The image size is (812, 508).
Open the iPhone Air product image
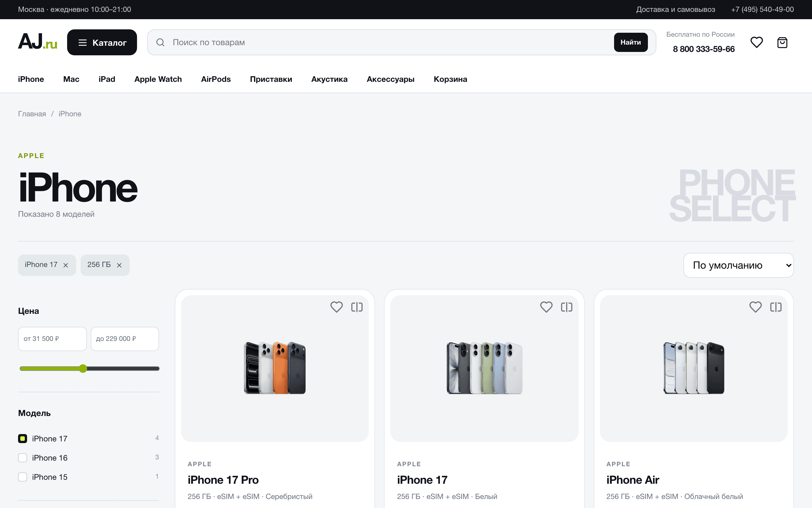pyautogui.click(x=694, y=368)
